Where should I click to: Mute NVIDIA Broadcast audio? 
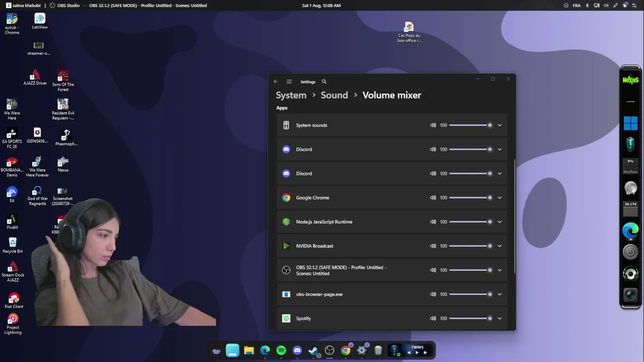pos(433,246)
